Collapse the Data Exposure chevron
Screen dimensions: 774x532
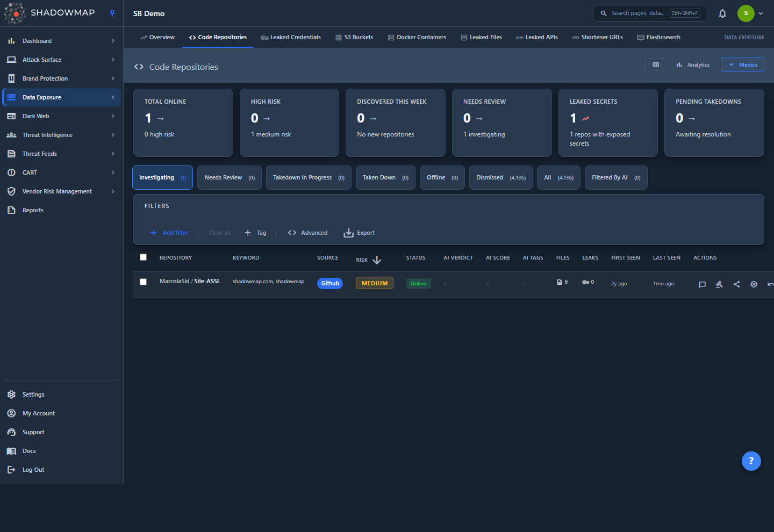tap(113, 97)
